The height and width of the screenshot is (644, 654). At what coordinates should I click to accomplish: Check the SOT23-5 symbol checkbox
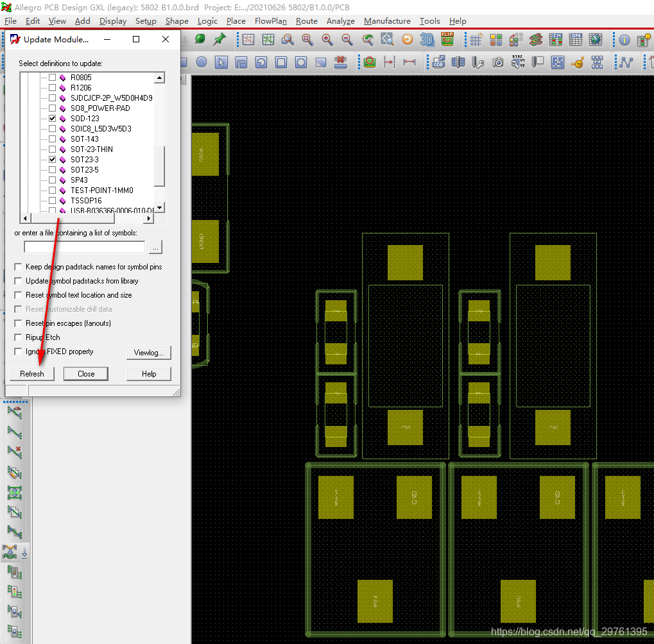[53, 170]
